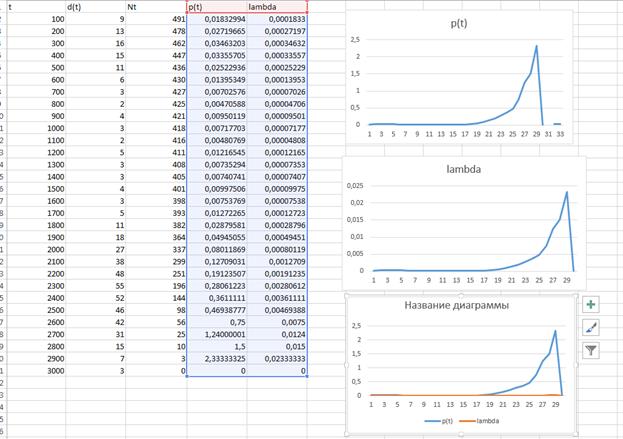Image resolution: width=623 pixels, height=439 pixels.
Task: Select lambda cell containing 0,00469388
Action: point(277,310)
